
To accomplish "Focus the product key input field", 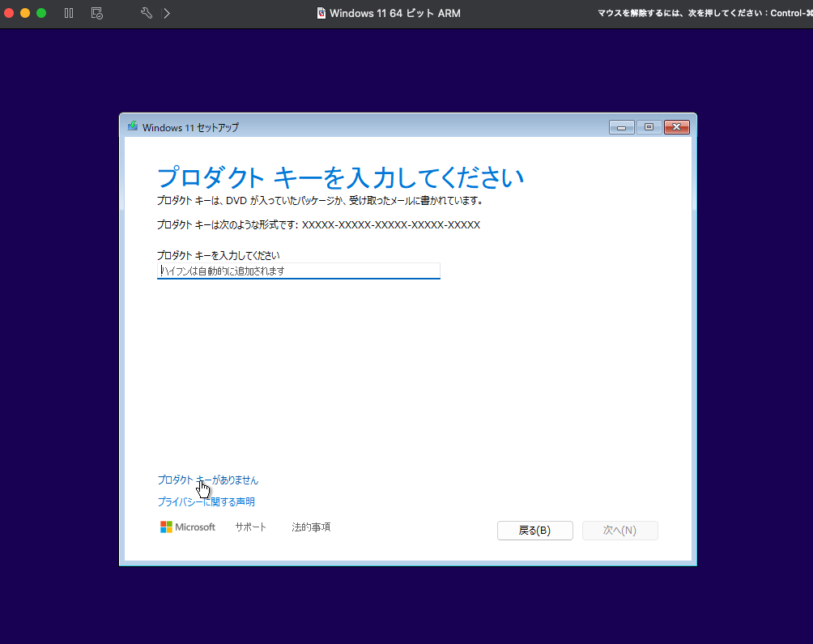I will point(298,271).
